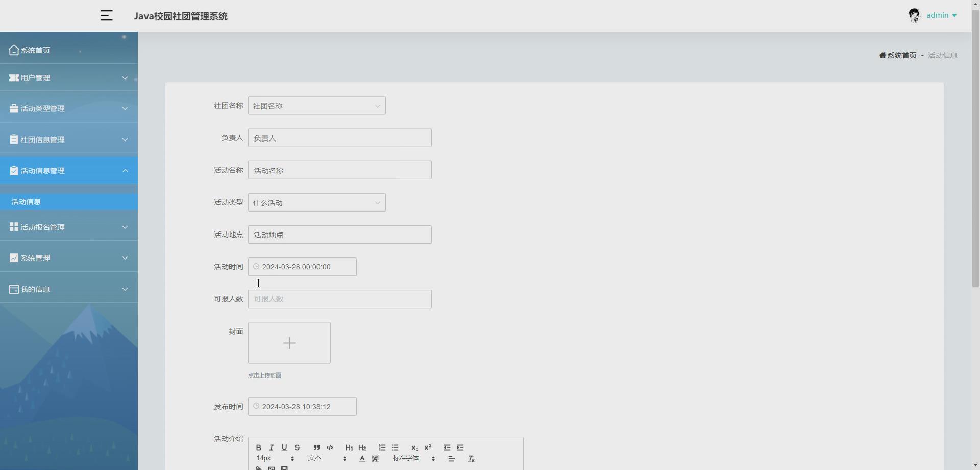The width and height of the screenshot is (980, 470).
Task: Open the admin account dropdown
Action: click(942, 15)
